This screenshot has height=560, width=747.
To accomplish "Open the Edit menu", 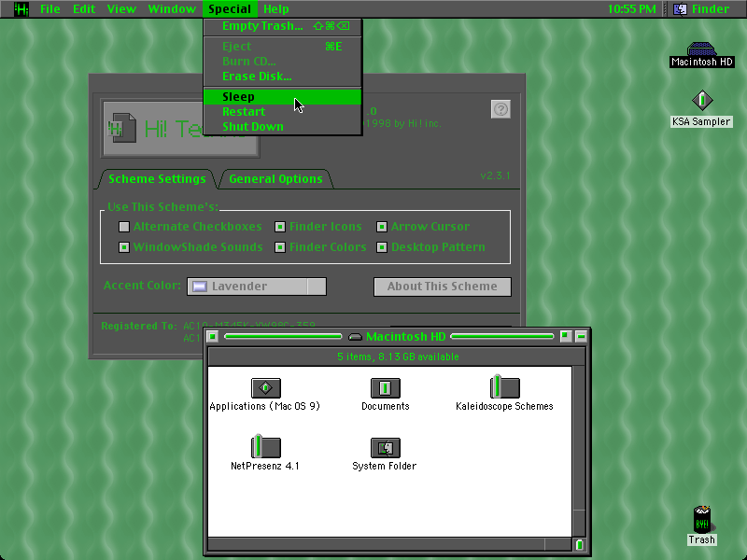I will point(84,8).
